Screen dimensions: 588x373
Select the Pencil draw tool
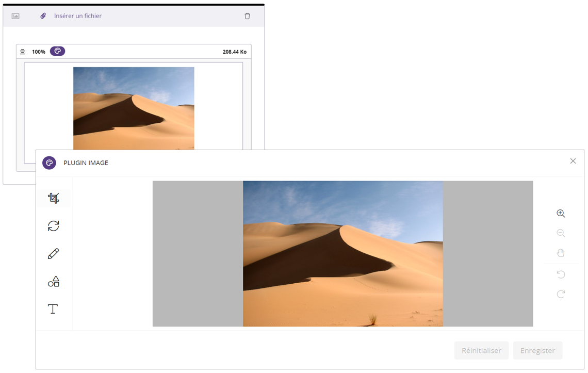54,254
